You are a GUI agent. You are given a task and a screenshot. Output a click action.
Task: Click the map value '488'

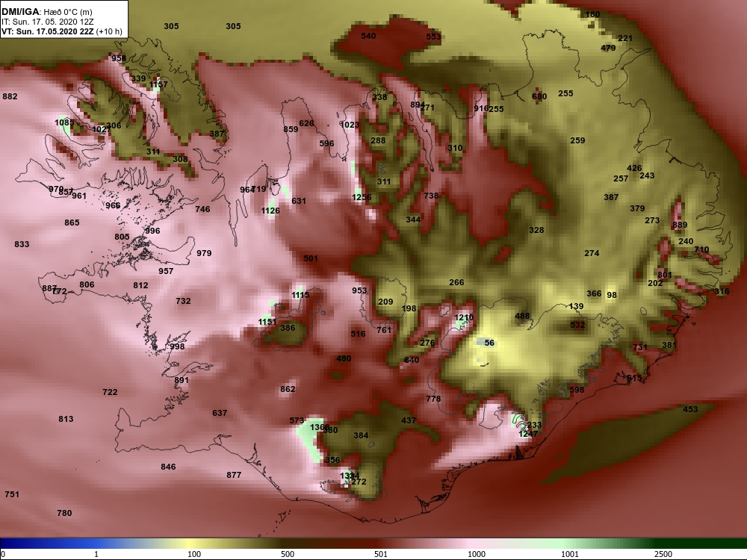pos(522,316)
